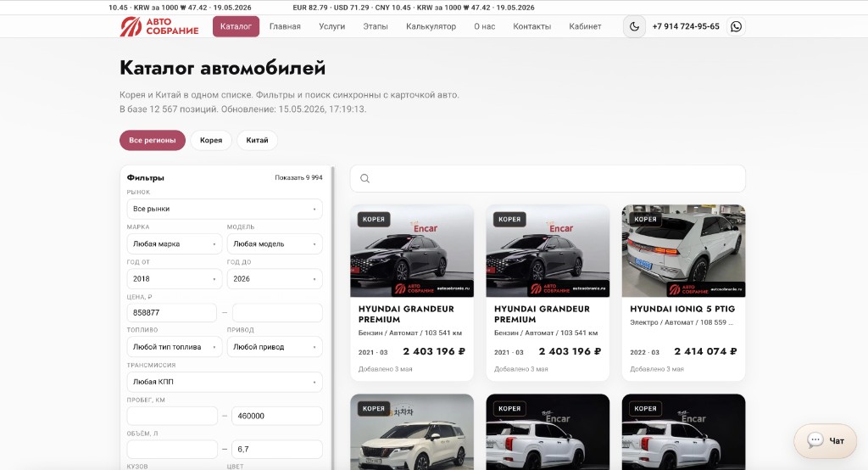Click Показать 9 994 results button
868x470 pixels.
pyautogui.click(x=298, y=177)
